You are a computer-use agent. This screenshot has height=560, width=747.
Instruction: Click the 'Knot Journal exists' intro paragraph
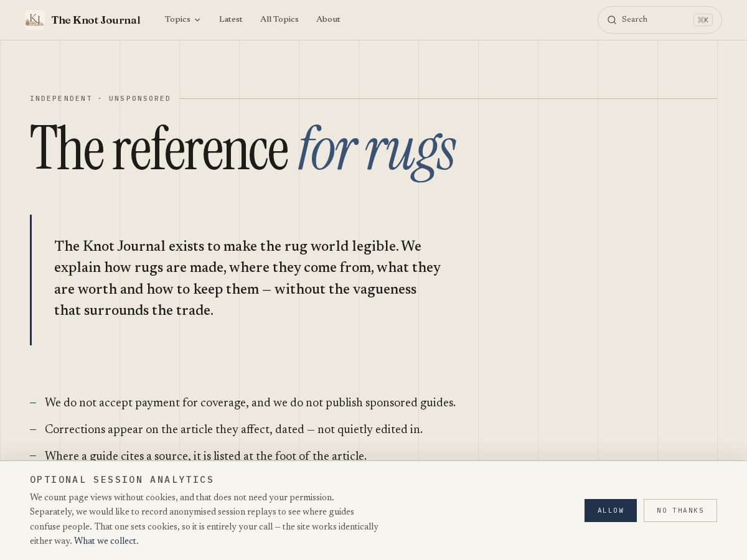pyautogui.click(x=248, y=278)
